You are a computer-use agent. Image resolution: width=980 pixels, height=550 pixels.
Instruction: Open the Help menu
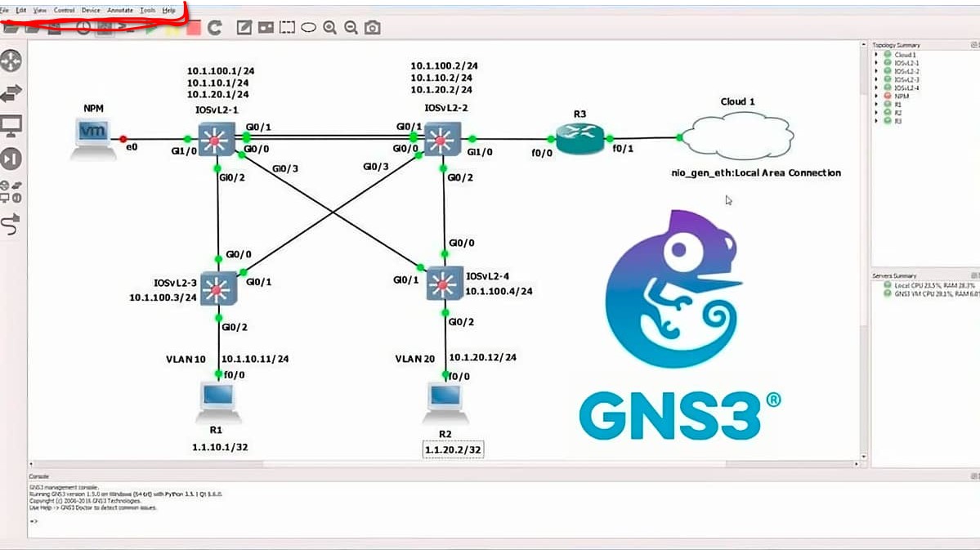(x=168, y=11)
